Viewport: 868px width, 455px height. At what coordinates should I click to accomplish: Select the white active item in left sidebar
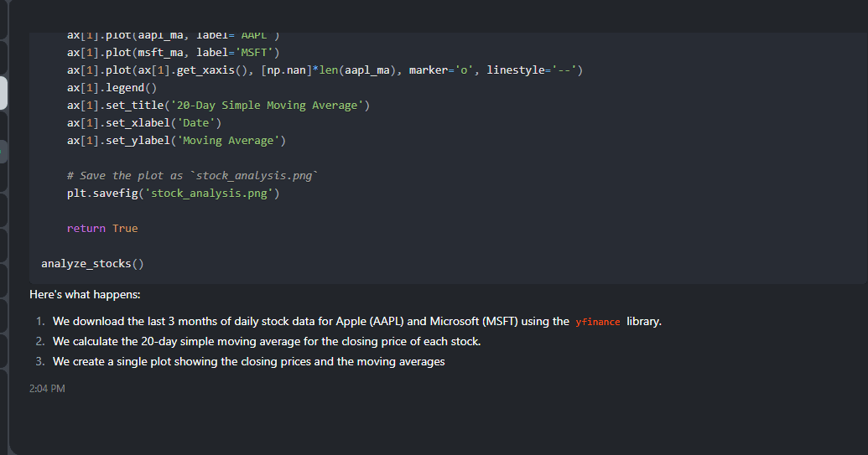point(3,93)
